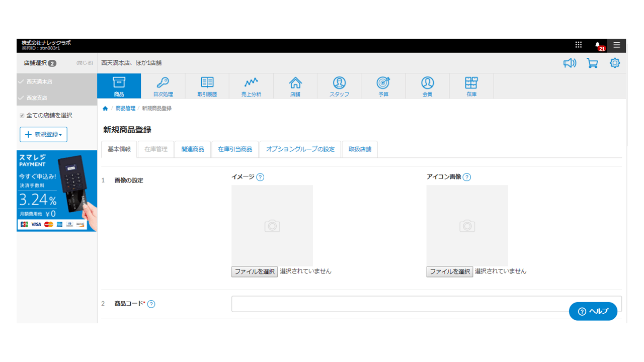Select the 在庫引当商品 tab
This screenshot has width=644, height=362.
[235, 149]
